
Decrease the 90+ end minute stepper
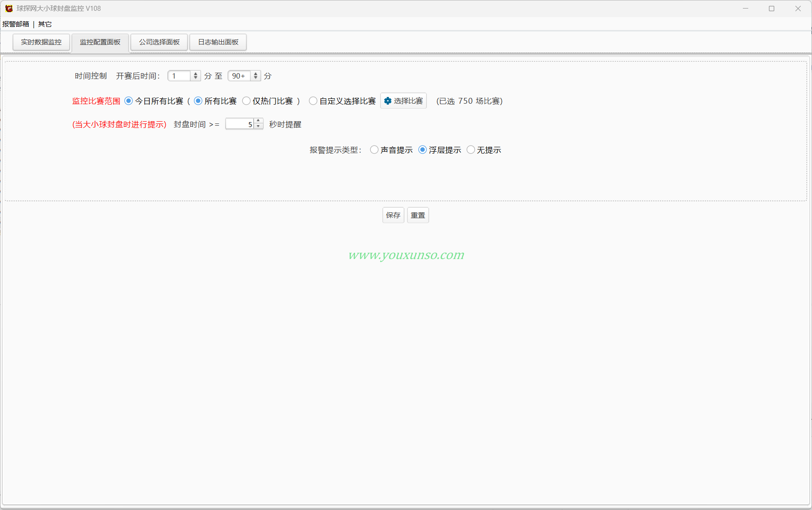(x=256, y=78)
